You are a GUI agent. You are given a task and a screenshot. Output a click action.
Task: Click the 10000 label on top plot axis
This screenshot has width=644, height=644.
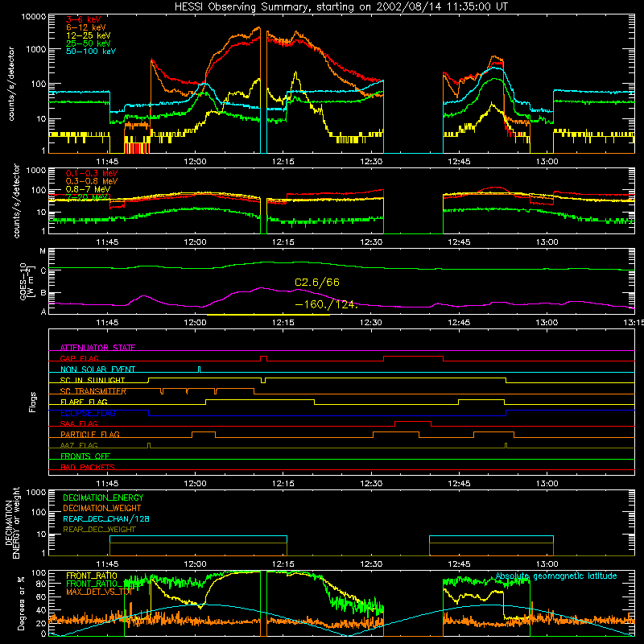[34, 17]
